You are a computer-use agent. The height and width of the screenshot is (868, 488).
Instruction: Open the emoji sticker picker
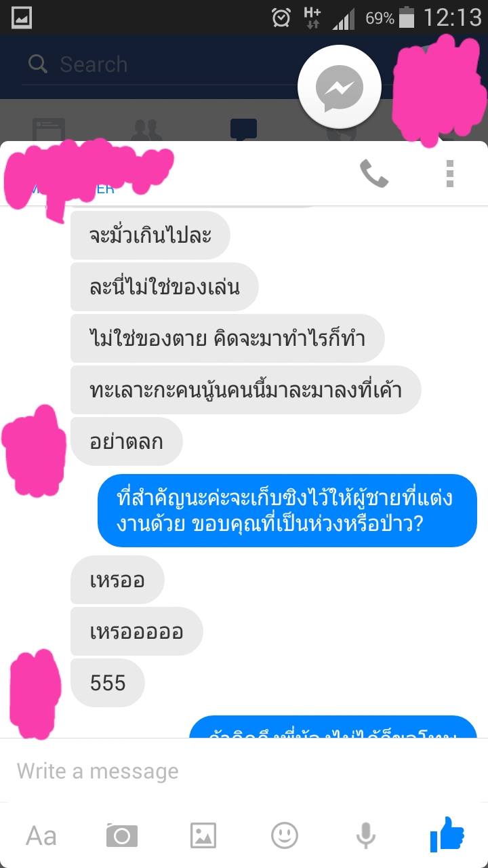coord(285,835)
